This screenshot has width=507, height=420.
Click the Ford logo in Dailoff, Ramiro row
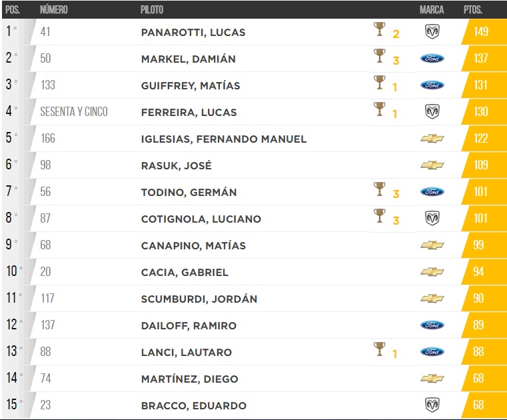pyautogui.click(x=432, y=325)
